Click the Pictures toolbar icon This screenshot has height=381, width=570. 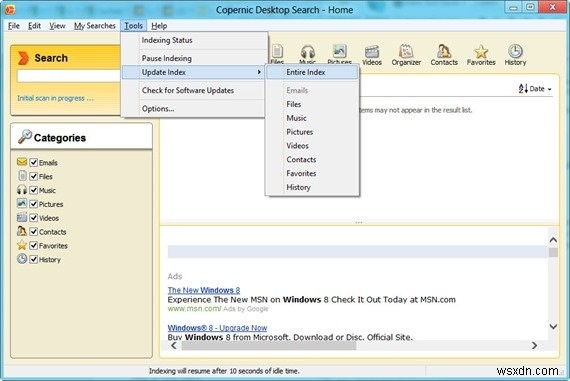[x=339, y=51]
